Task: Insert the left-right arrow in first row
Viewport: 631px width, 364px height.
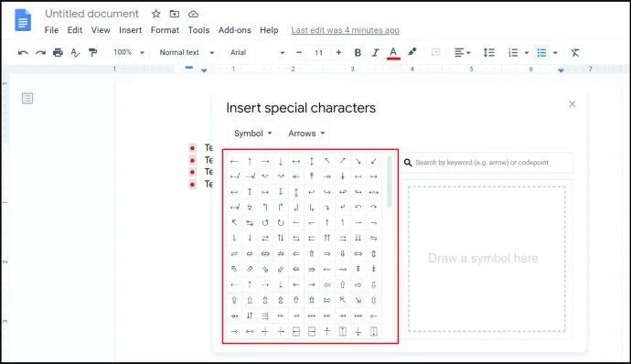Action: click(296, 162)
